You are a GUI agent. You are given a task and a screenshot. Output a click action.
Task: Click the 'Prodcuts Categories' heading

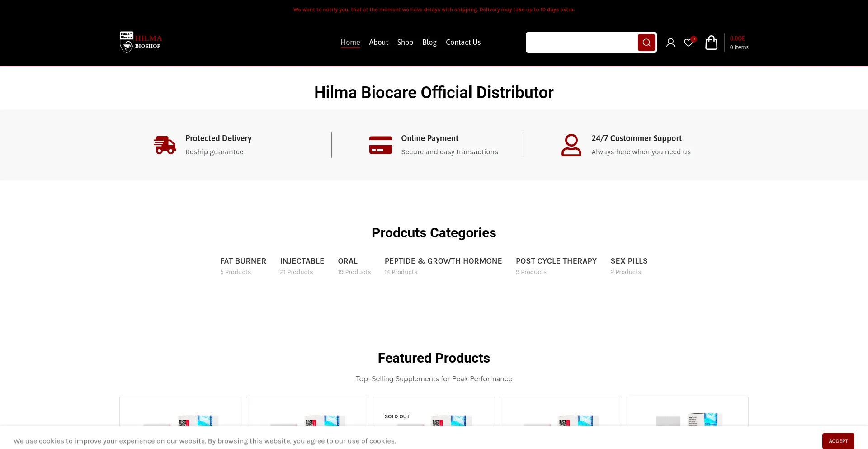(434, 233)
